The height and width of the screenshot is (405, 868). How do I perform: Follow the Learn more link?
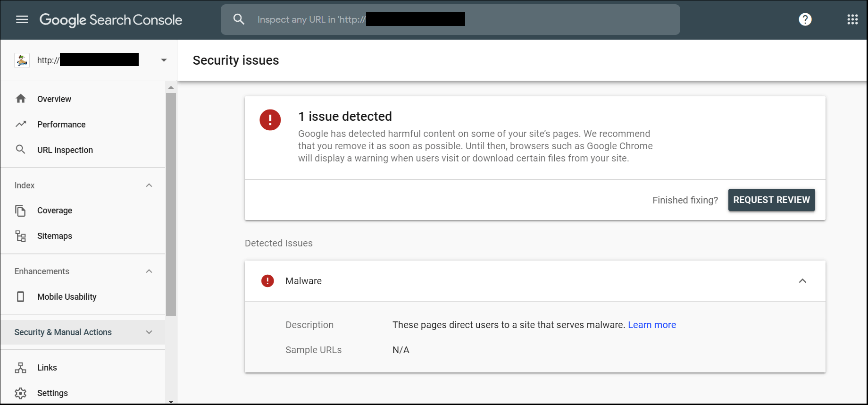[x=652, y=325]
